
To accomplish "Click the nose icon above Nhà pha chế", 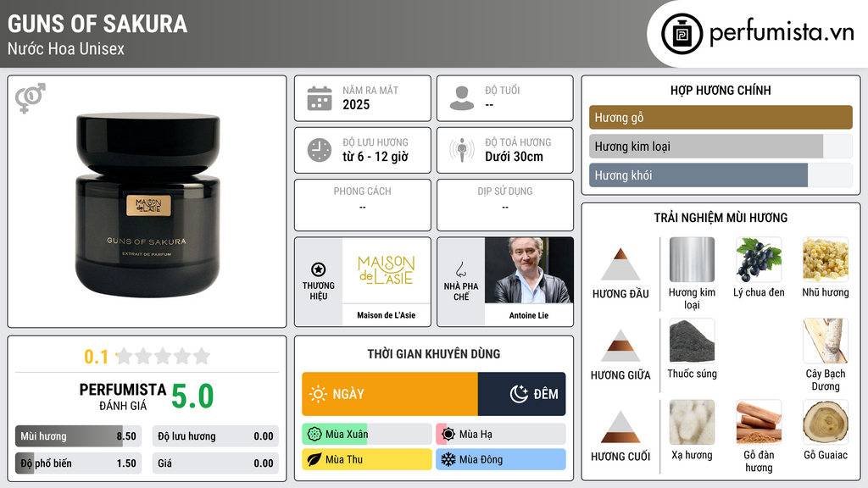I will (x=460, y=269).
